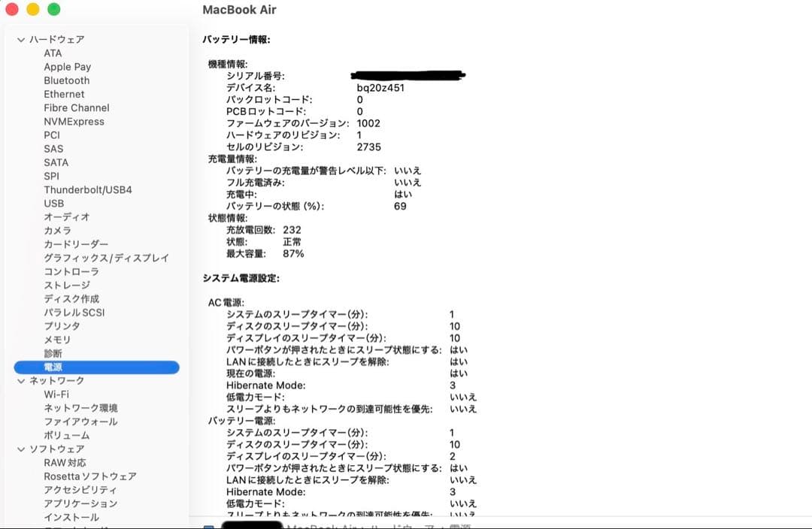Collapse the ハードウェア section in the sidebar
The image size is (812, 529).
point(20,39)
